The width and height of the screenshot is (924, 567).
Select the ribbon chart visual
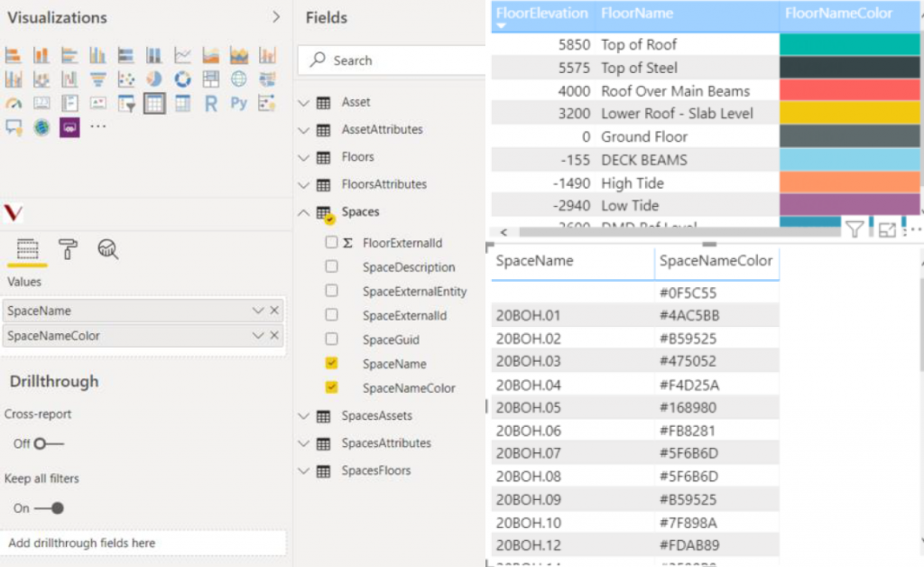(x=41, y=79)
